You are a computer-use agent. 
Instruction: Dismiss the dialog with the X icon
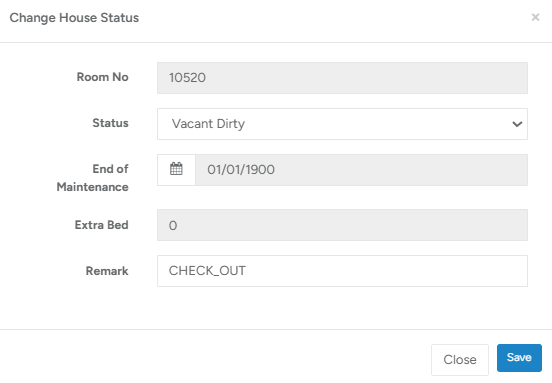tap(535, 17)
